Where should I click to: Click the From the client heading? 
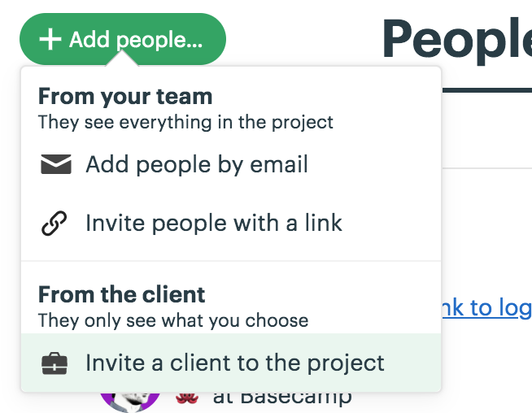pyautogui.click(x=121, y=294)
